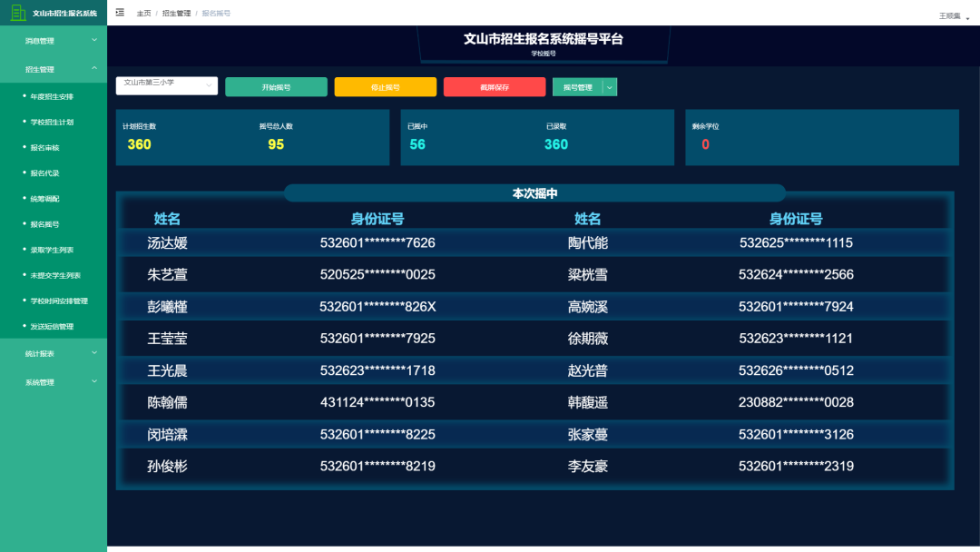
Task: Expand the 消息管理 sidebar section
Action: (x=52, y=40)
